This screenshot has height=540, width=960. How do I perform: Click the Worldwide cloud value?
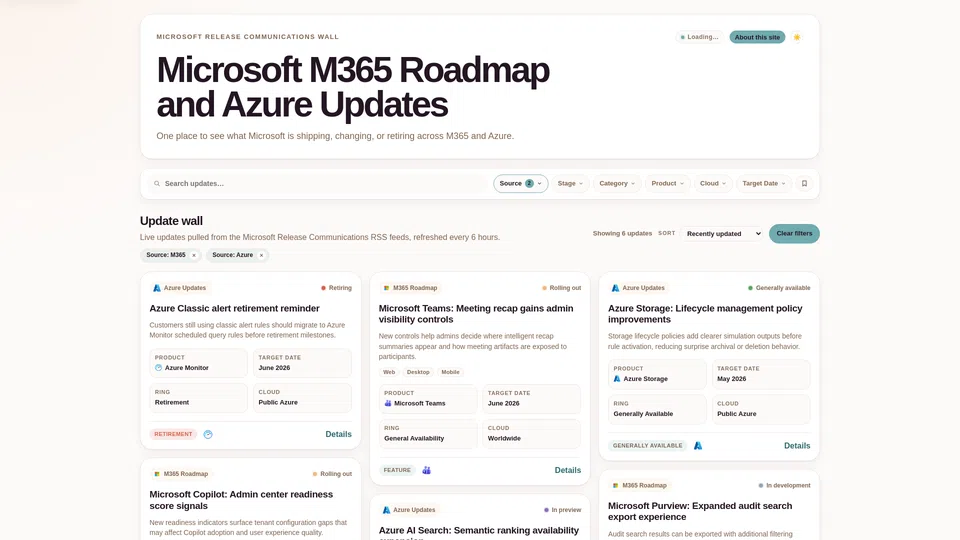click(x=504, y=438)
